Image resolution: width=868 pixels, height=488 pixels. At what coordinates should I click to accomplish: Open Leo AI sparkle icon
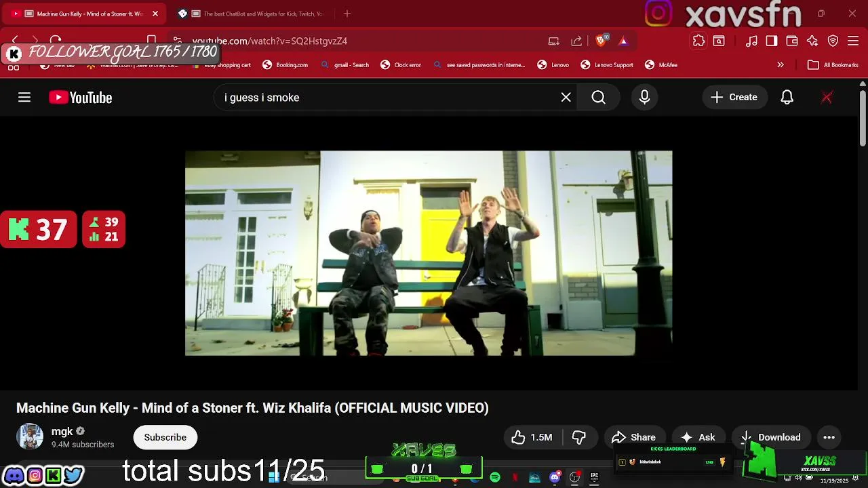point(812,41)
